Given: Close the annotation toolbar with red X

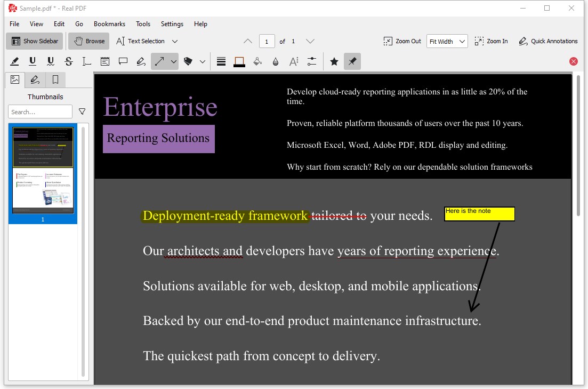Looking at the screenshot, I should [574, 61].
